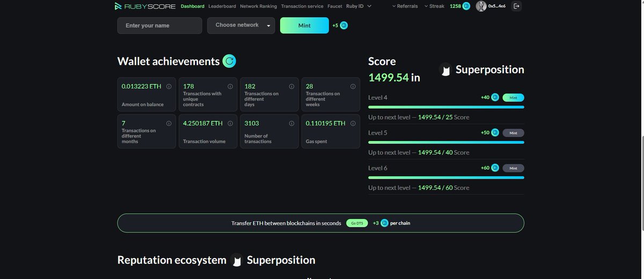
Task: Expand the Referrals dropdown
Action: (405, 6)
